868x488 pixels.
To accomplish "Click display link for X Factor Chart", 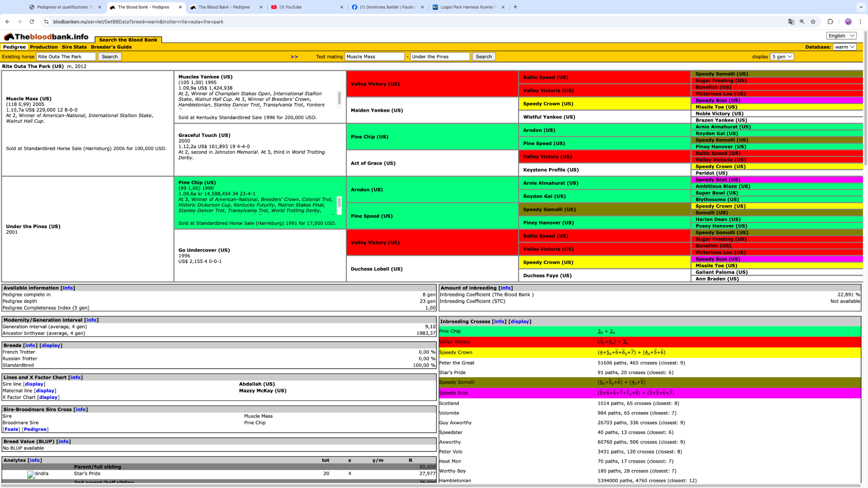I will tap(48, 398).
